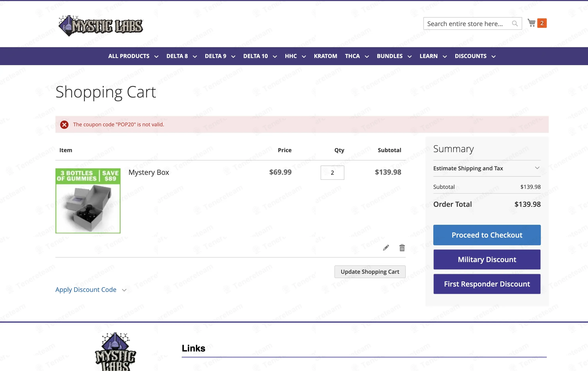
Task: Expand the All Products chevron
Action: (156, 57)
